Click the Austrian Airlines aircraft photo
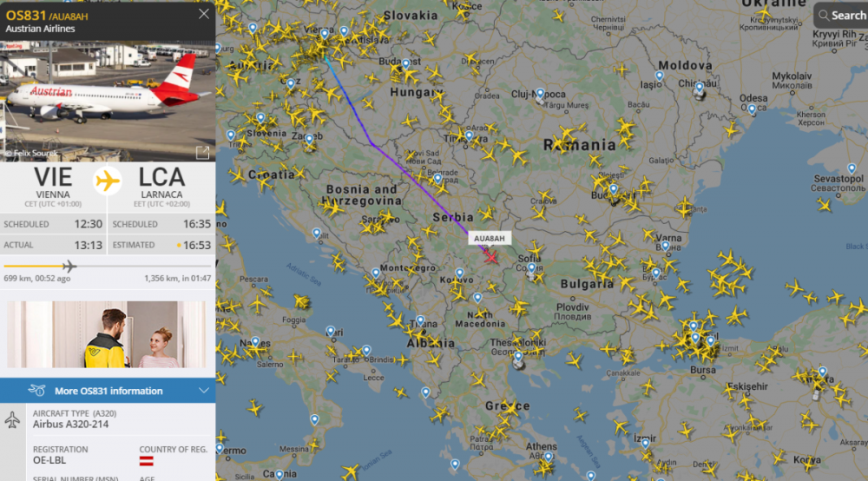 pos(108,102)
